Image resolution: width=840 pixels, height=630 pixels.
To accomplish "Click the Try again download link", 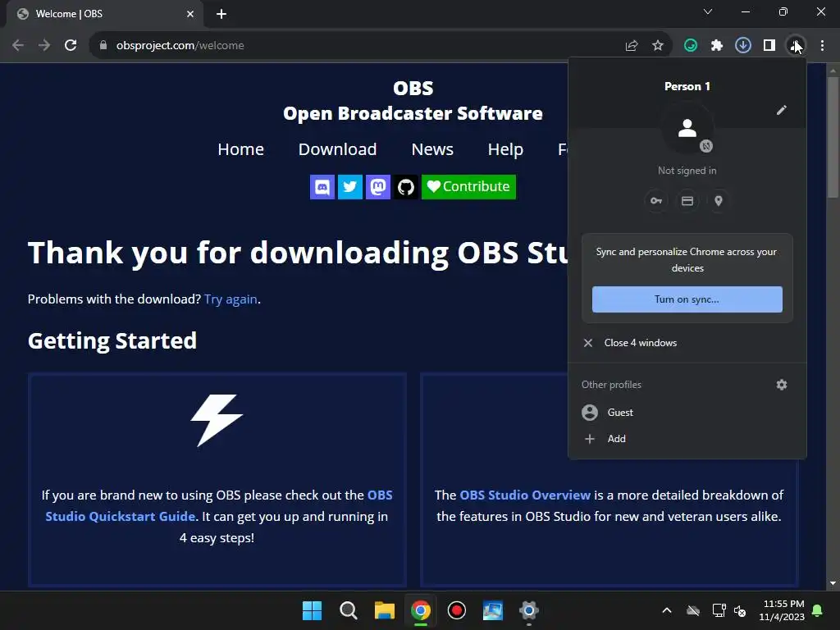I will [x=231, y=299].
